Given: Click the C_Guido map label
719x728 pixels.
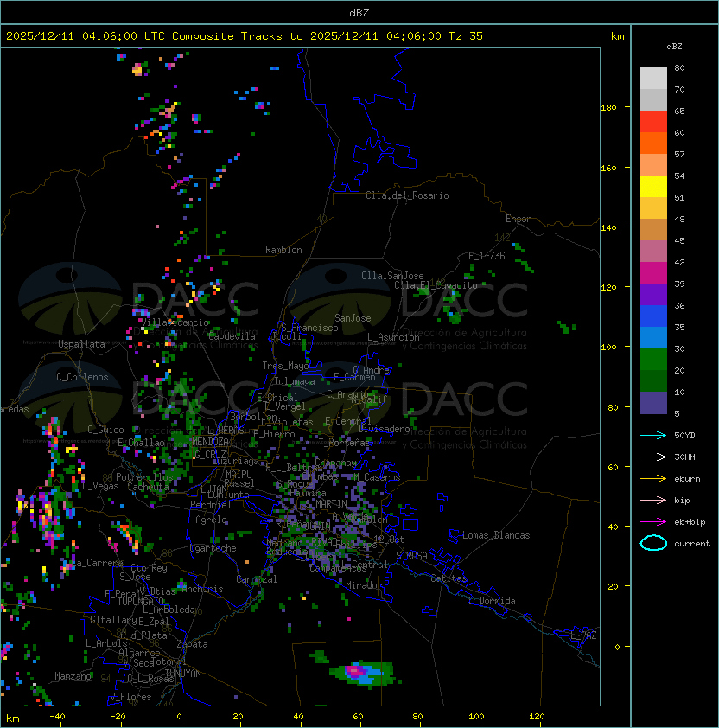Looking at the screenshot, I should (105, 430).
